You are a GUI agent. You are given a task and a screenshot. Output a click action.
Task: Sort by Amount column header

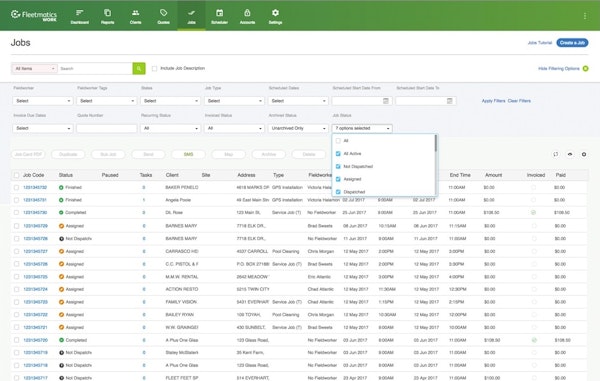click(494, 175)
